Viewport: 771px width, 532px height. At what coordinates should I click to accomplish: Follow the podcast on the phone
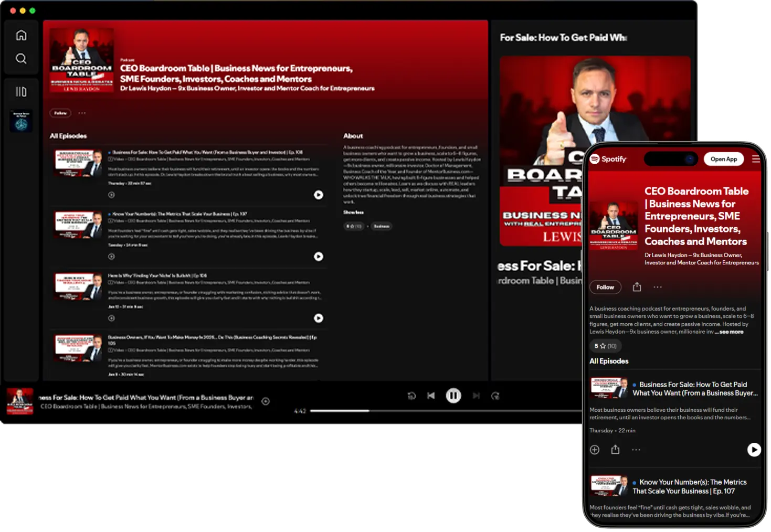(x=605, y=287)
